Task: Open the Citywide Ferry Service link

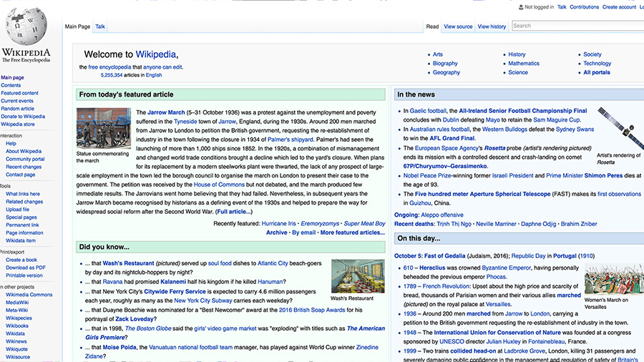Action: pos(175,292)
